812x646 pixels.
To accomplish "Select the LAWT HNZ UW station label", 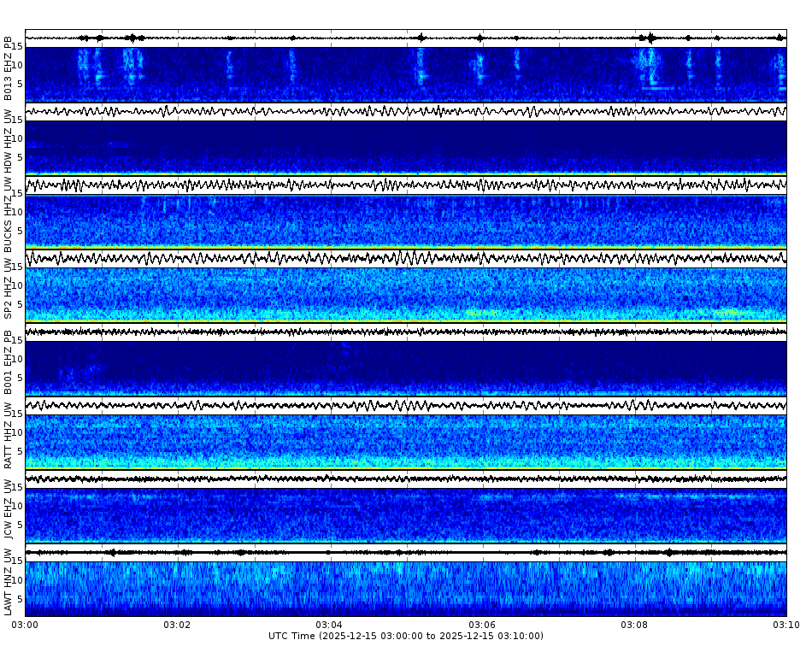I will pyautogui.click(x=8, y=585).
